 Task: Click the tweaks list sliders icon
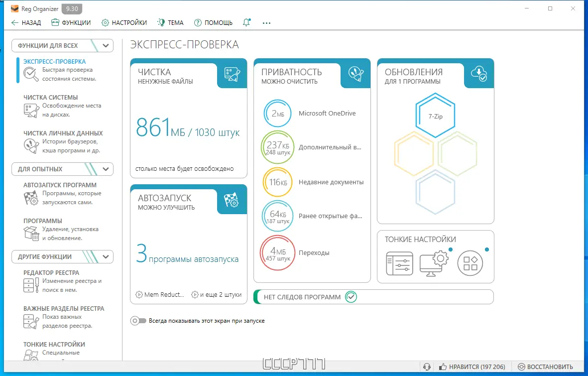399,264
